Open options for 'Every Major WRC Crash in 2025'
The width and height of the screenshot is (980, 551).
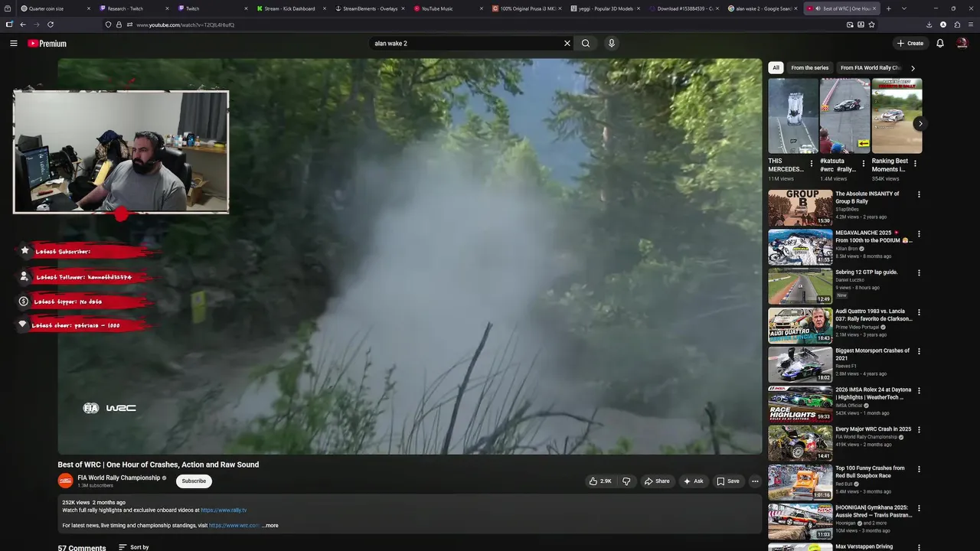pyautogui.click(x=919, y=430)
